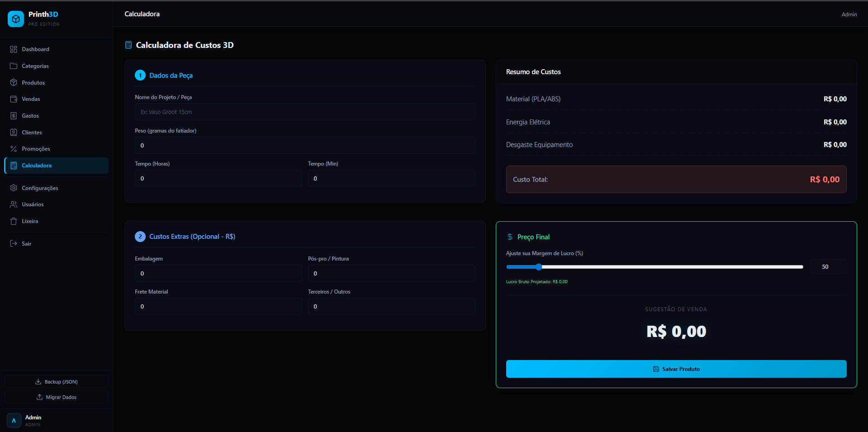Go to the Produtos section
Screen dimensions: 868x432
(x=57, y=83)
